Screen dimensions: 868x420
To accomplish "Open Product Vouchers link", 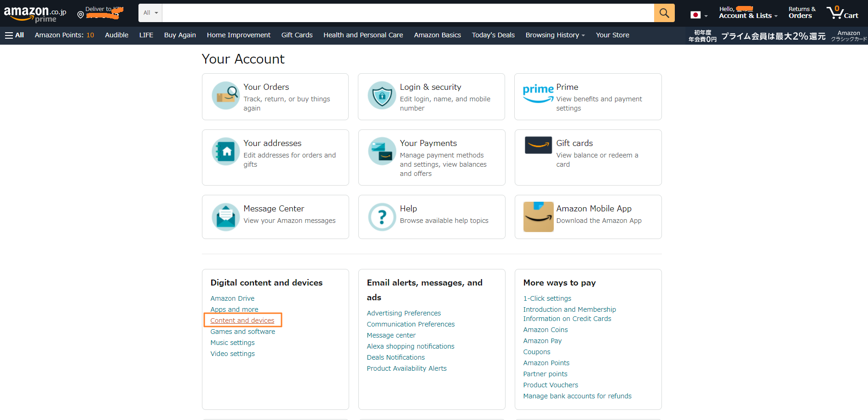I will (551, 385).
